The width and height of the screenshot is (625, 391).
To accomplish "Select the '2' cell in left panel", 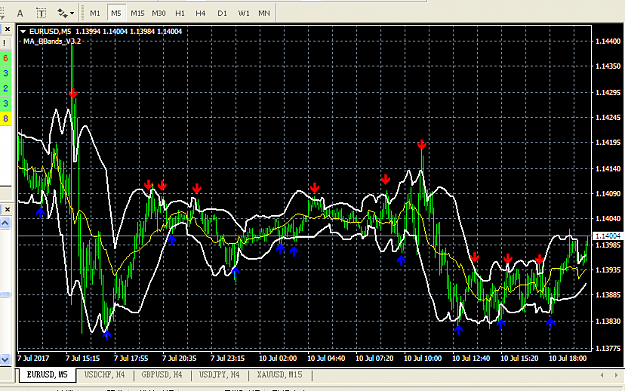I will [x=6, y=88].
